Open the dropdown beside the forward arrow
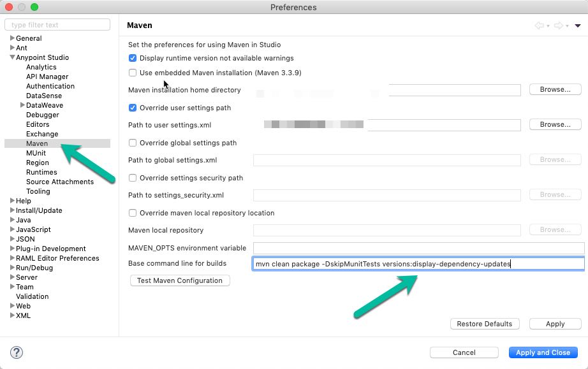The width and height of the screenshot is (588, 369). pos(567,26)
